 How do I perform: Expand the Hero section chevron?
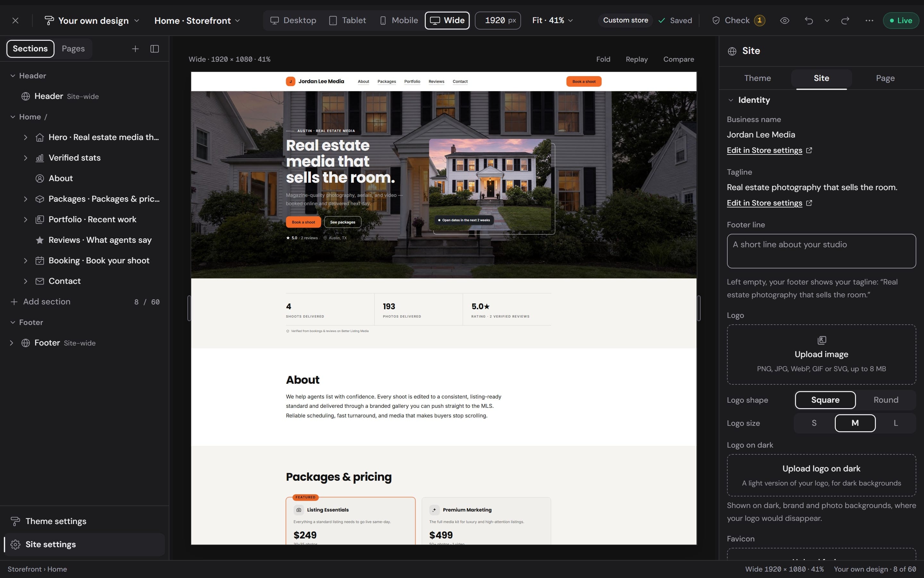(26, 138)
